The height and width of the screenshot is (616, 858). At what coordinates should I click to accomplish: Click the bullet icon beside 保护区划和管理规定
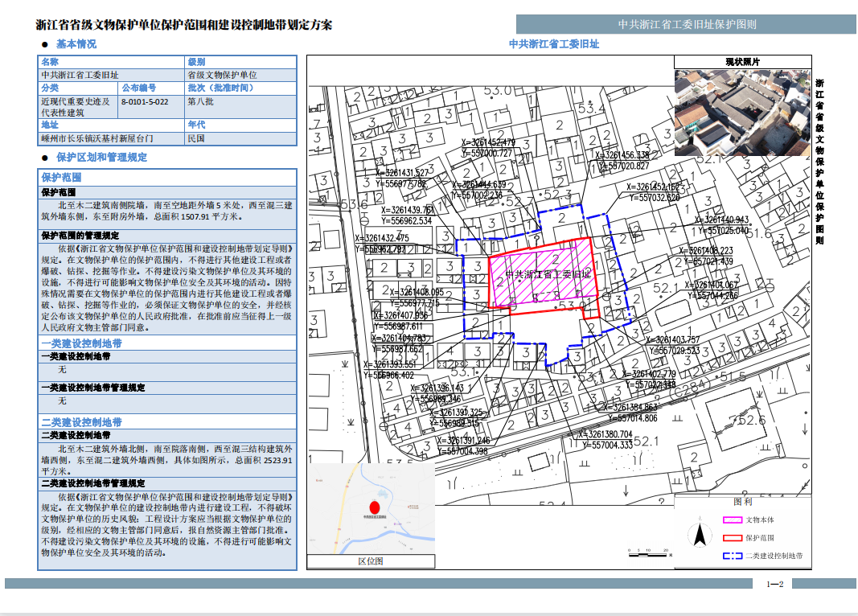[x=45, y=158]
